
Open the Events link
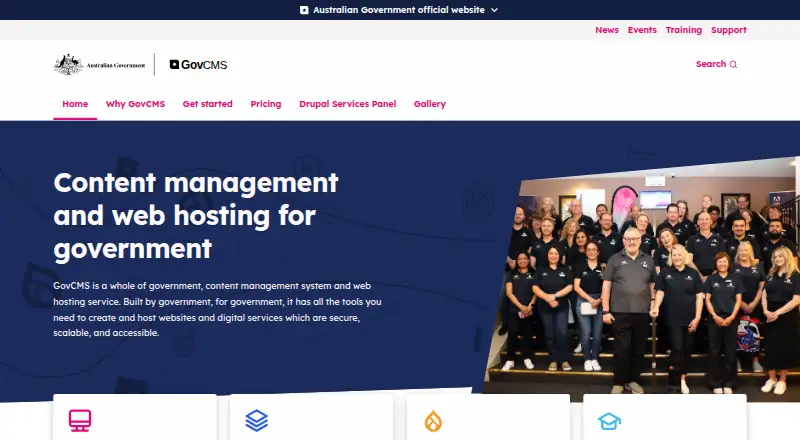[x=642, y=30]
